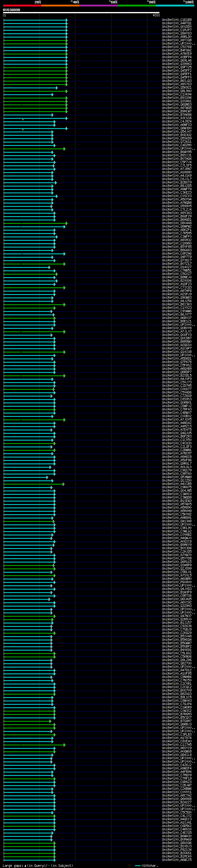Select hit label UniRef100_O59905
This screenshot has height=868, width=197.
click(x=177, y=206)
